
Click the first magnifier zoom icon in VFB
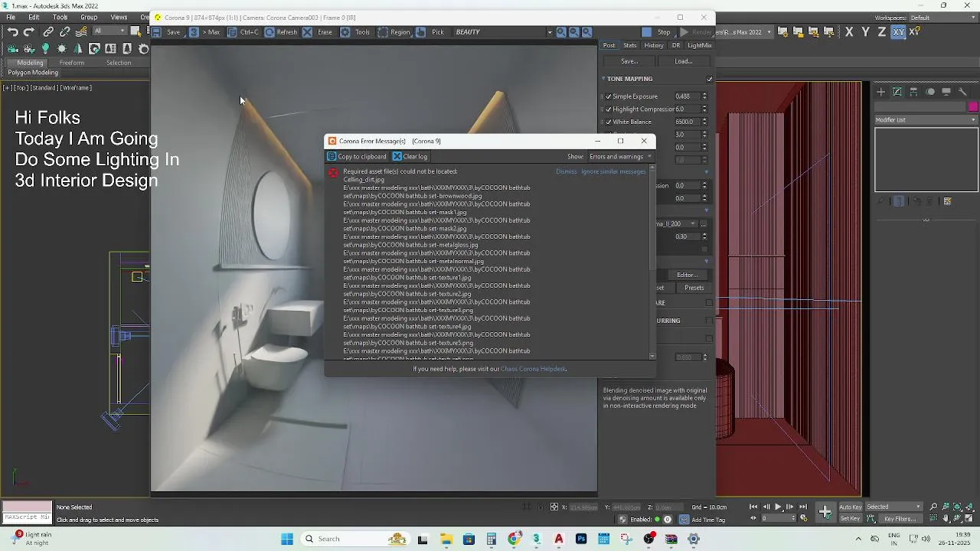point(561,32)
